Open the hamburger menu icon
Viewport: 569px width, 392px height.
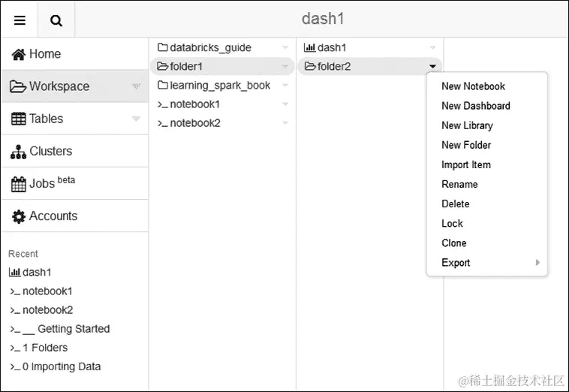20,20
